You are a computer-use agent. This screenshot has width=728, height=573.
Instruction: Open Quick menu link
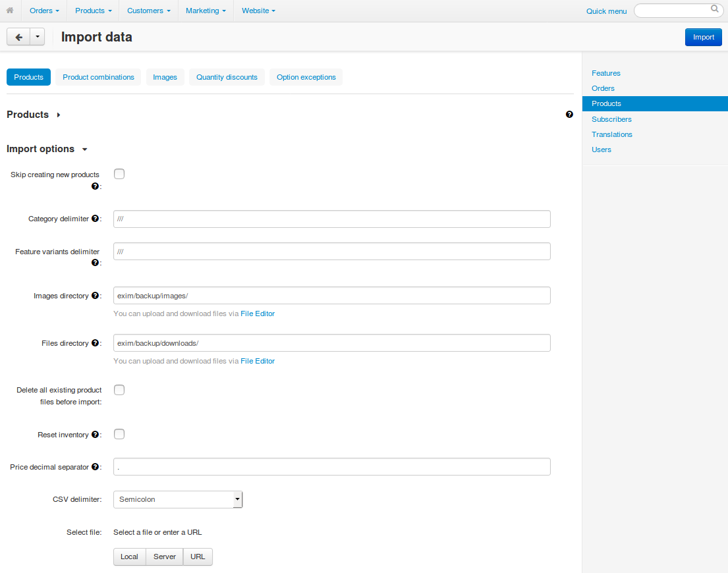(x=606, y=11)
